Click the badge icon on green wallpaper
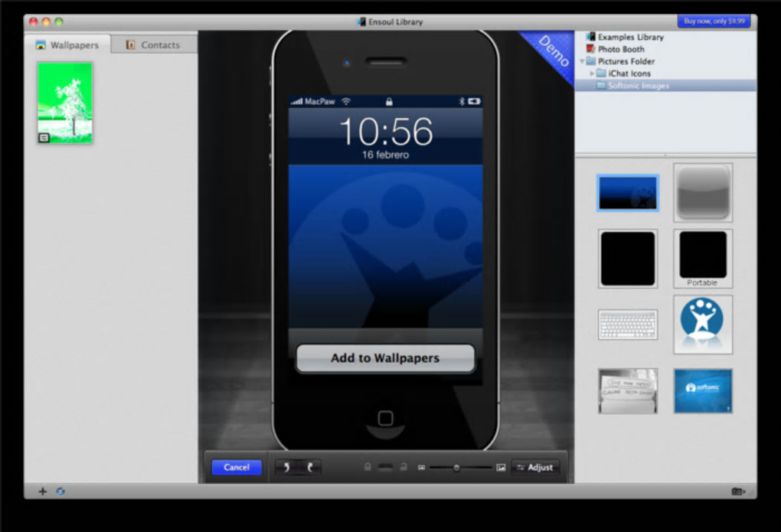Image resolution: width=781 pixels, height=532 pixels. 44,138
